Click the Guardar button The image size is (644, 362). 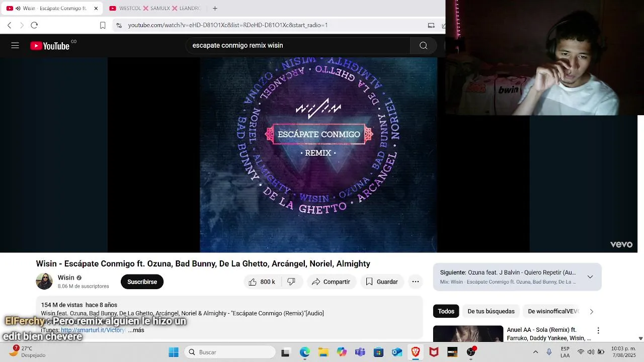[x=382, y=282]
